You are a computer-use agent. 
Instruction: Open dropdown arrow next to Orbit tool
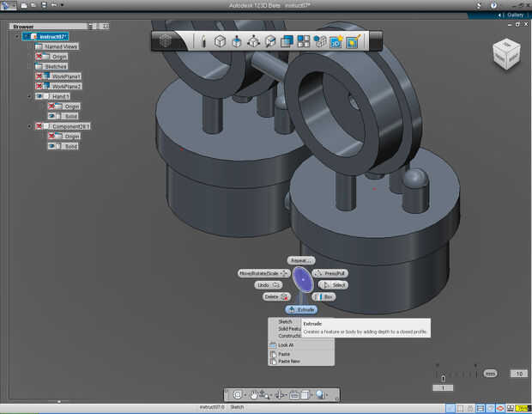click(x=287, y=395)
